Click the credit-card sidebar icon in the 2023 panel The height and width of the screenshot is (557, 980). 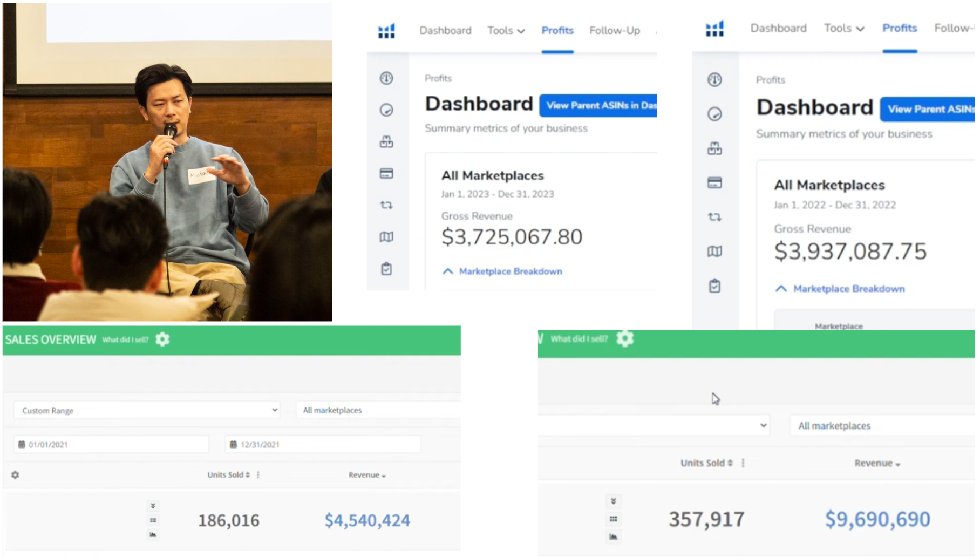click(x=386, y=173)
